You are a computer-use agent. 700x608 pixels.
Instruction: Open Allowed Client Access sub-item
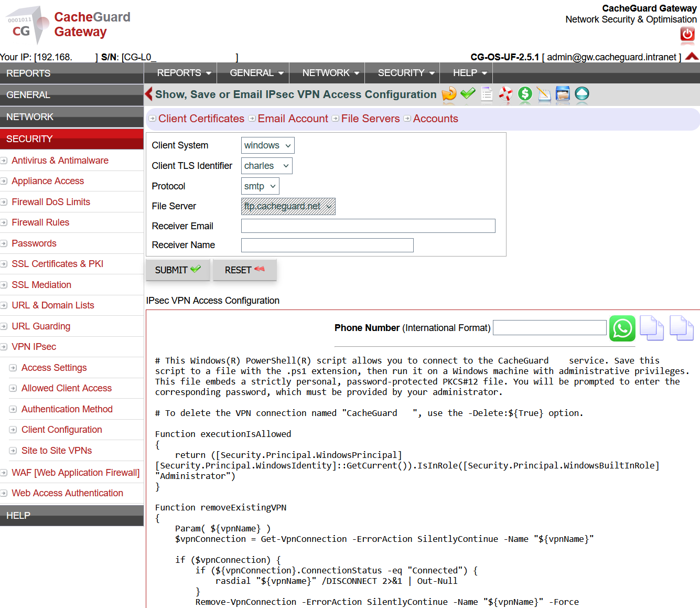tap(67, 388)
